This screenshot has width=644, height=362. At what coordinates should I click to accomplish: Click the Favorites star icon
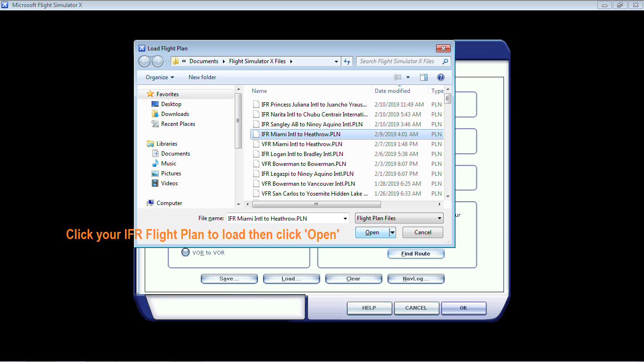150,94
